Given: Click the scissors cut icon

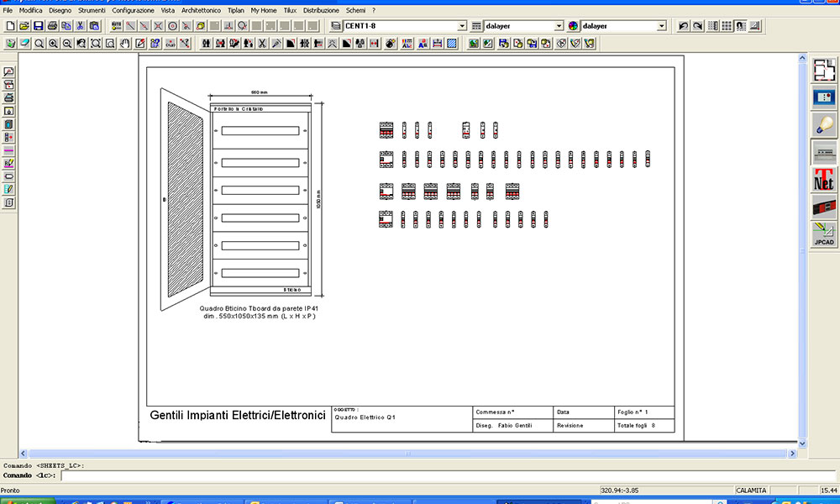Looking at the screenshot, I should click(x=80, y=26).
